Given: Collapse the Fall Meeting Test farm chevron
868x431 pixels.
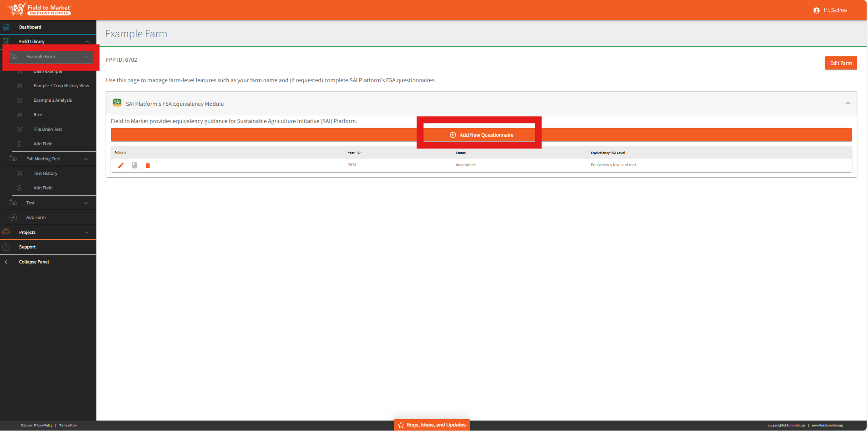Looking at the screenshot, I should 86,159.
